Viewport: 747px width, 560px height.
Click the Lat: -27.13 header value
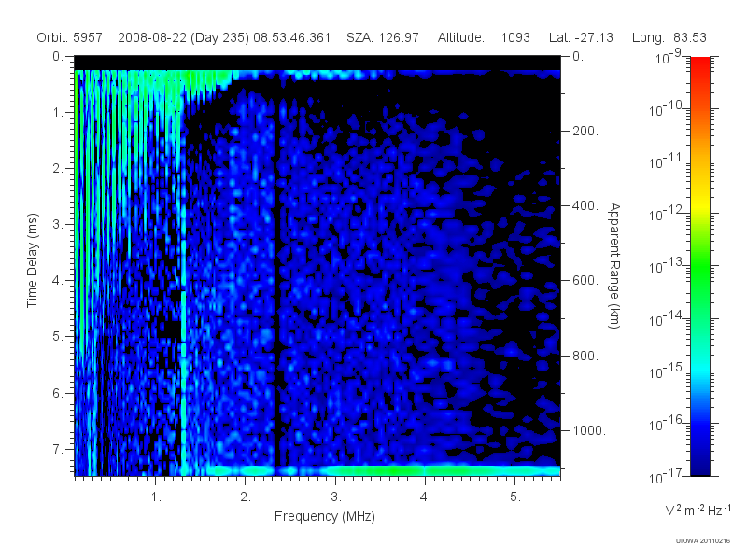(581, 37)
